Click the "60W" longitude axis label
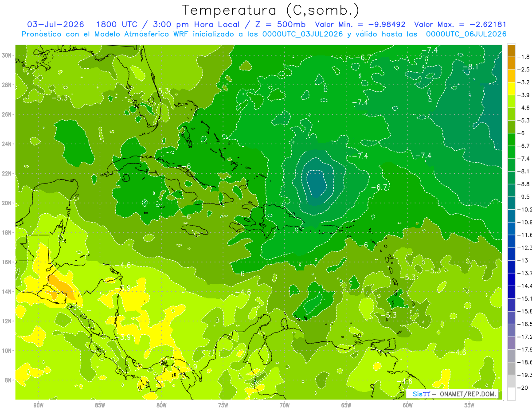 [x=408, y=405]
